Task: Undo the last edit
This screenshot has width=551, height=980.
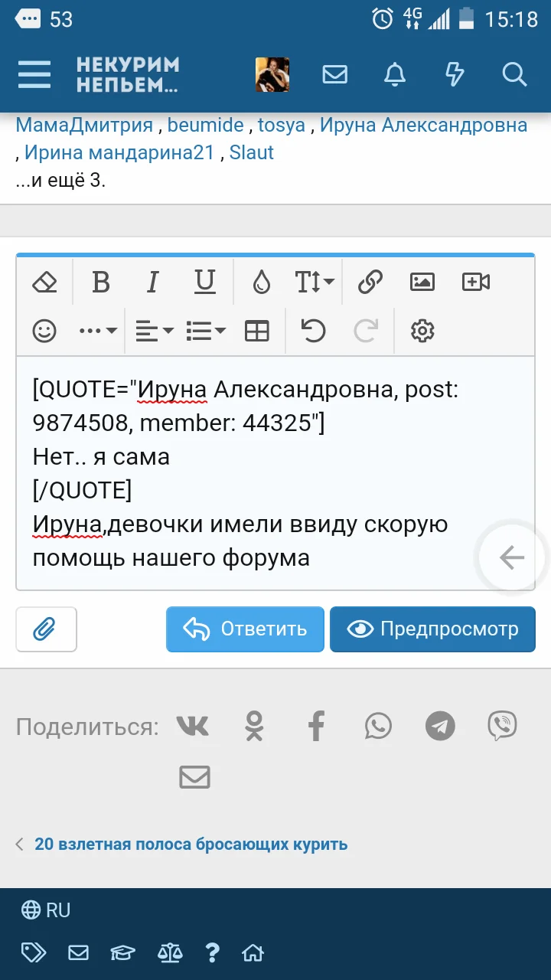Action: click(313, 331)
